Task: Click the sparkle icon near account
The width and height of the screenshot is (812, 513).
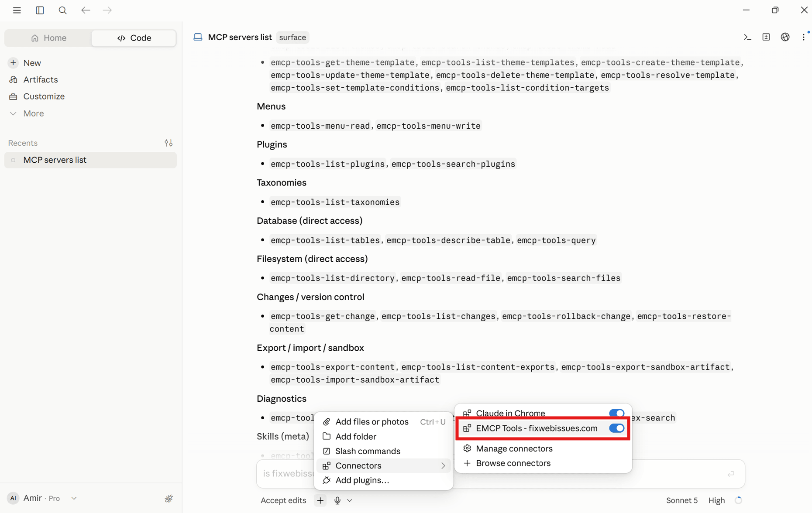Action: [169, 498]
